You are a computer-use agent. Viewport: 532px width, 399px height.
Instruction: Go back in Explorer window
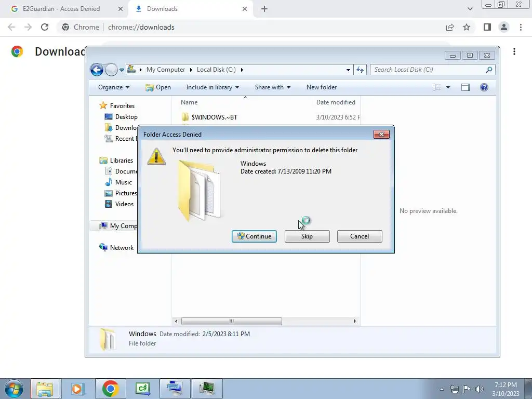pyautogui.click(x=97, y=70)
